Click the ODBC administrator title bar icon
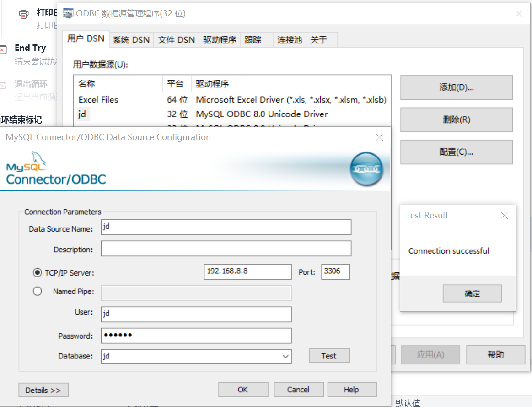This screenshot has width=532, height=407. (68, 13)
